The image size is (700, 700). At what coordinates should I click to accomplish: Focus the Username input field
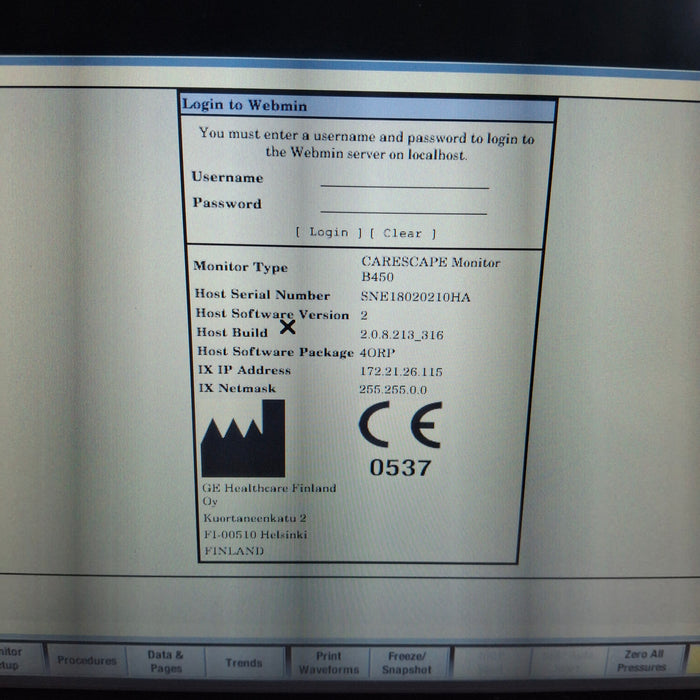point(404,180)
